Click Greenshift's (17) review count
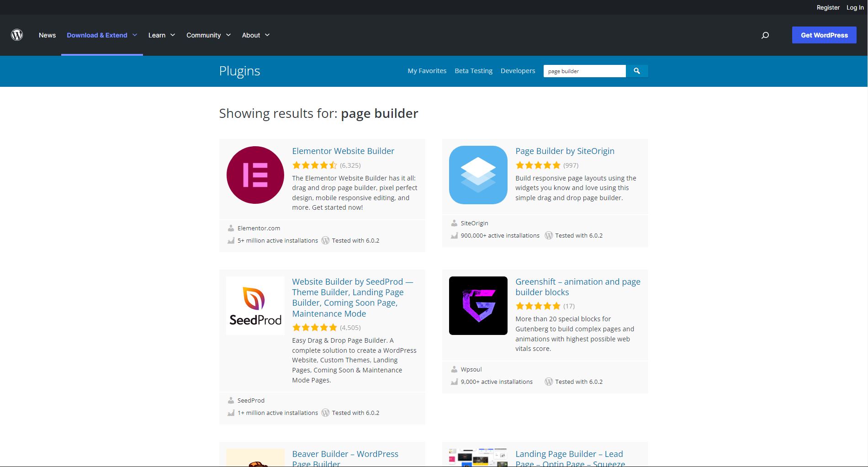The image size is (868, 467). point(569,306)
